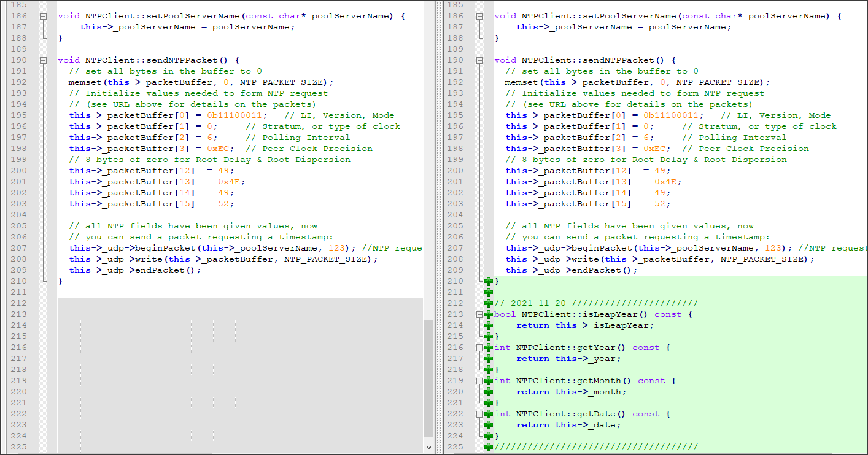
Task: Click the '// 2021-11-20' comment text
Action: 530,303
